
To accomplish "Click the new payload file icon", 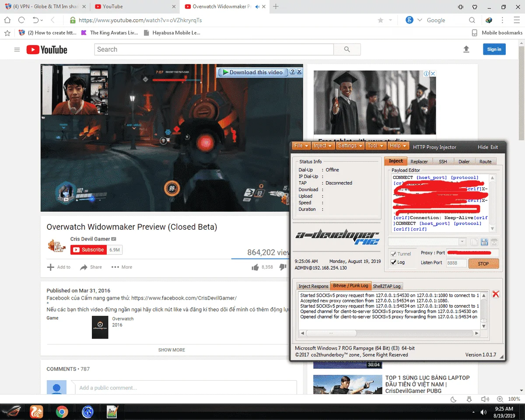I will tap(474, 242).
